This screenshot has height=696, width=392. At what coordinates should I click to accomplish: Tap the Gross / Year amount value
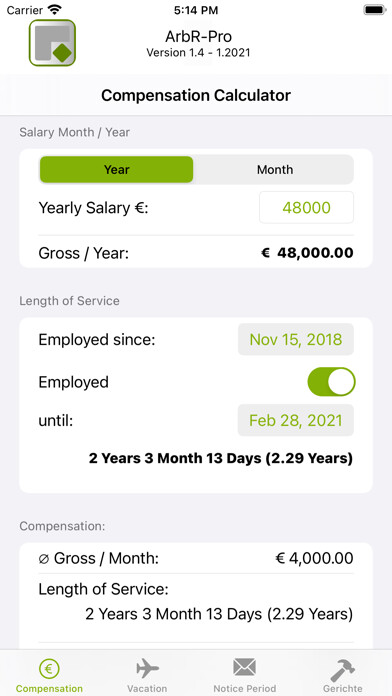(307, 253)
